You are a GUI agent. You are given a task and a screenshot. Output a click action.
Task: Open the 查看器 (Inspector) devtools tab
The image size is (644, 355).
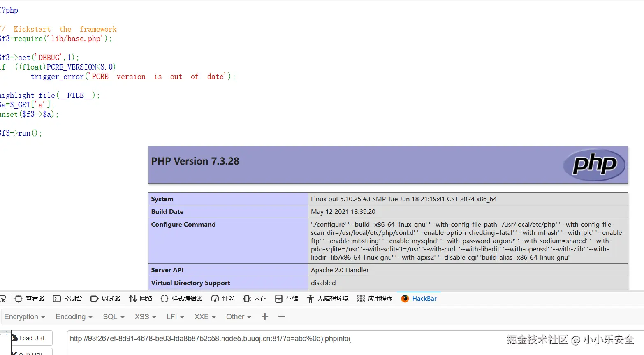tap(30, 299)
